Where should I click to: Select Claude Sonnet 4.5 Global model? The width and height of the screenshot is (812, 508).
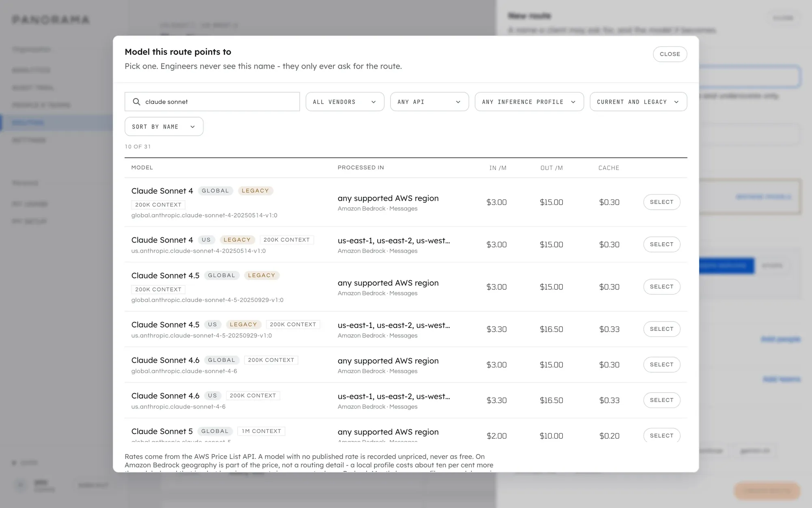tap(662, 287)
